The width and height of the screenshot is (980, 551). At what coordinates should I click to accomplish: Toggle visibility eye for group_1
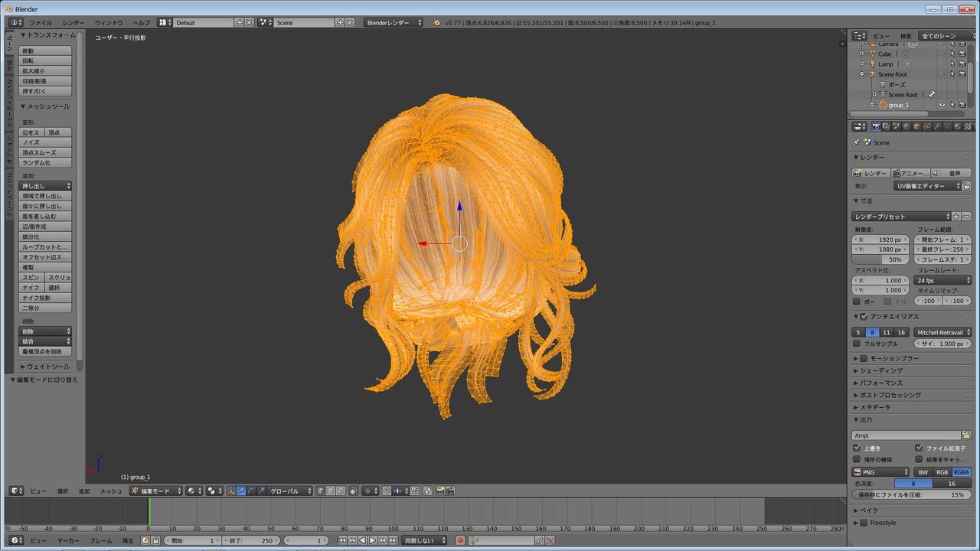click(942, 105)
